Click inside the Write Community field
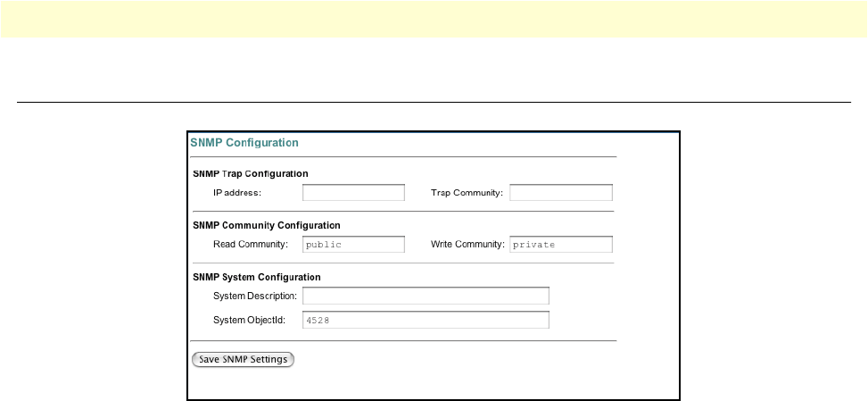Viewport: 868px width, 401px height. 561,244
